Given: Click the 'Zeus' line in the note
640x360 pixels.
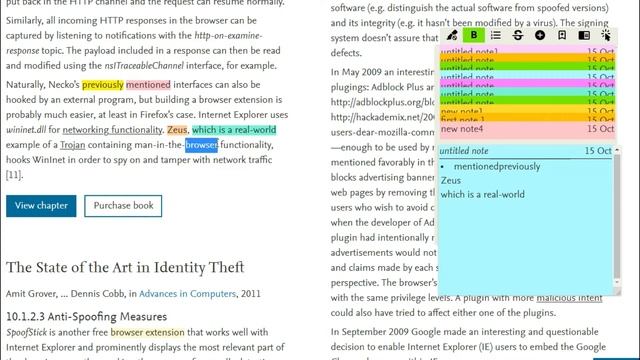Looking at the screenshot, I should click(x=451, y=180).
